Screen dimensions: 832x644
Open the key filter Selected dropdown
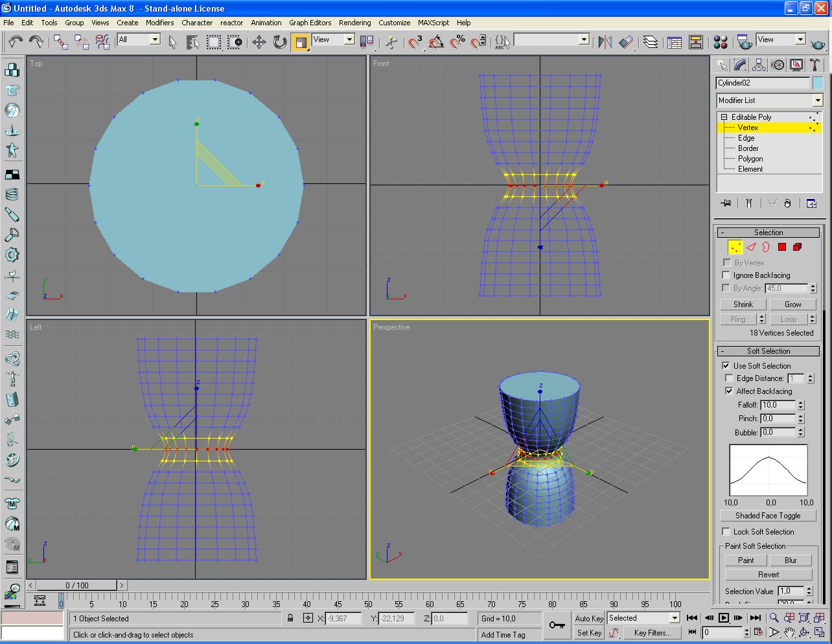click(675, 618)
